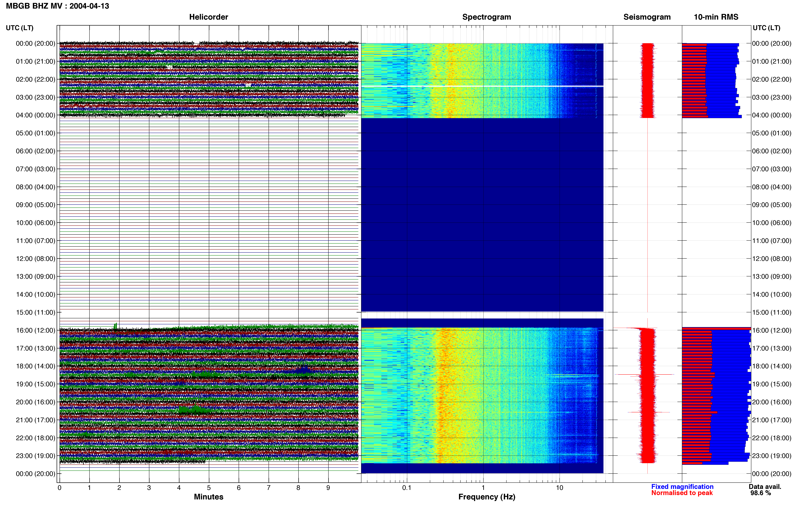The image size is (812, 508).
Task: Click the right '18:00 (14:00)' time label
Action: click(x=772, y=366)
